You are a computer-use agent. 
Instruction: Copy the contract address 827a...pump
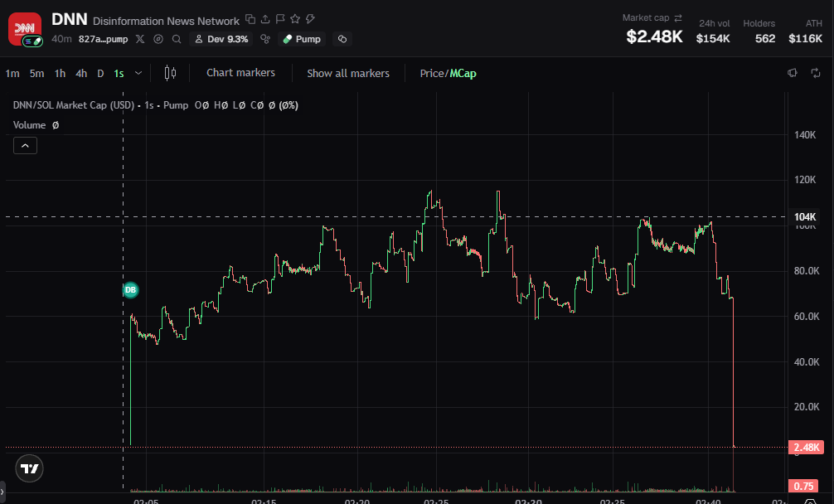[103, 39]
